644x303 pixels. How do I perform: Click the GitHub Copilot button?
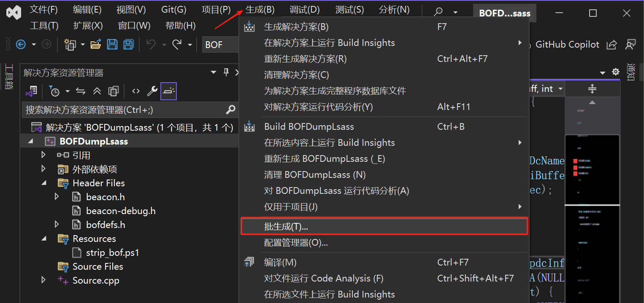click(567, 44)
